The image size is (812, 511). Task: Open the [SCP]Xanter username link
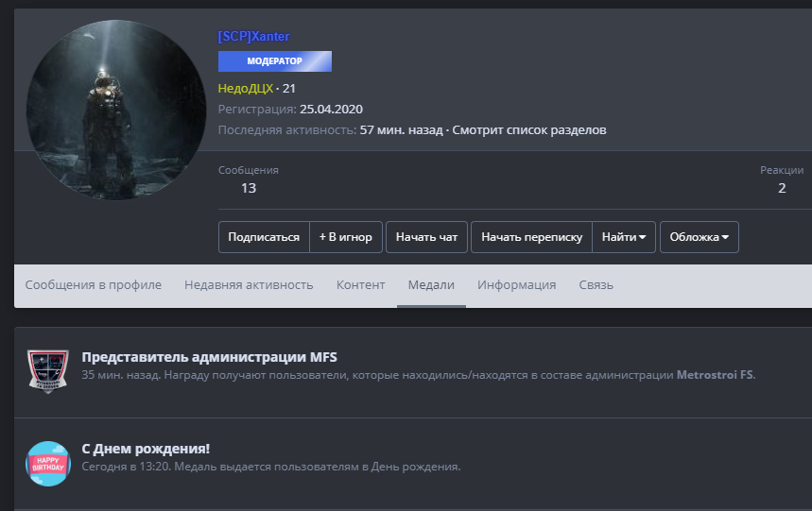[253, 36]
